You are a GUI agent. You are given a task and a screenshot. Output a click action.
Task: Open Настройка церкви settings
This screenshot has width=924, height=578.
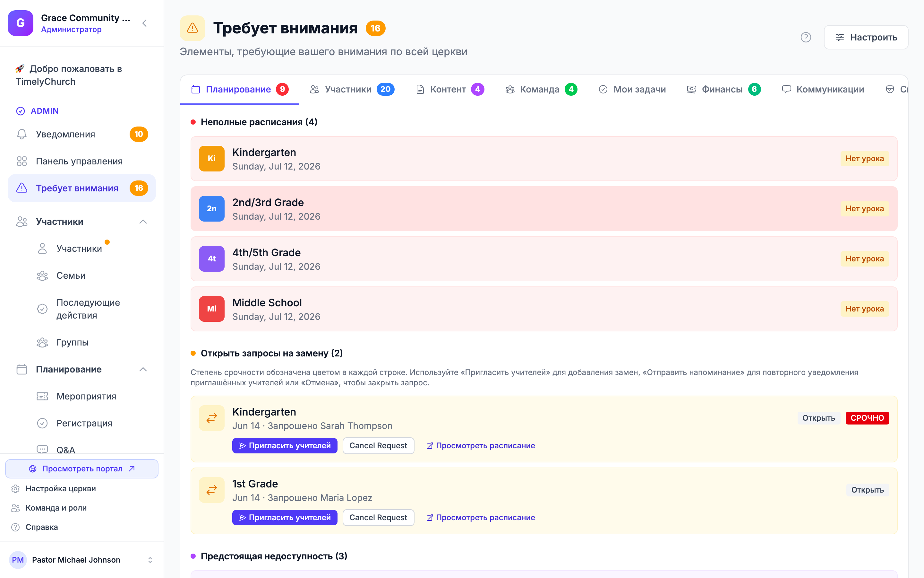[61, 488]
